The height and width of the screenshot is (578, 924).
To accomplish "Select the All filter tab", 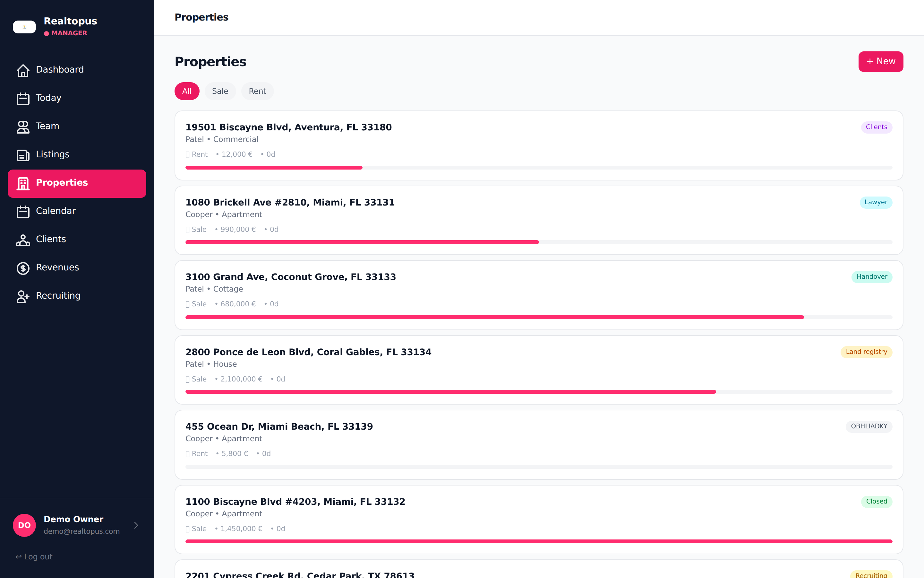I will pyautogui.click(x=187, y=91).
